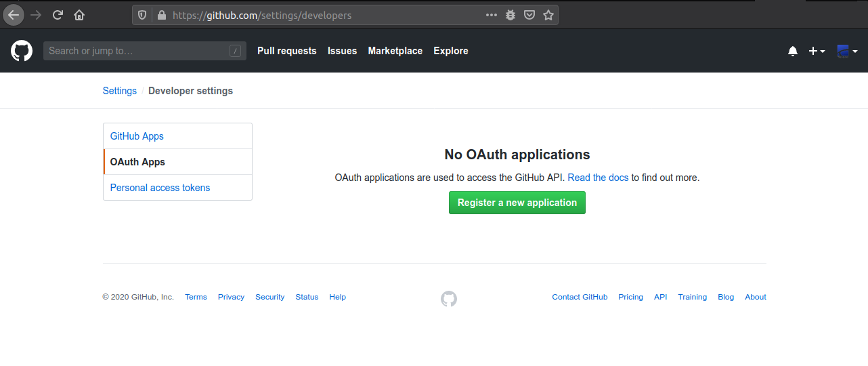Screen dimensions: 868x366
Task: Open Pull requests in the top navigation
Action: [x=286, y=51]
